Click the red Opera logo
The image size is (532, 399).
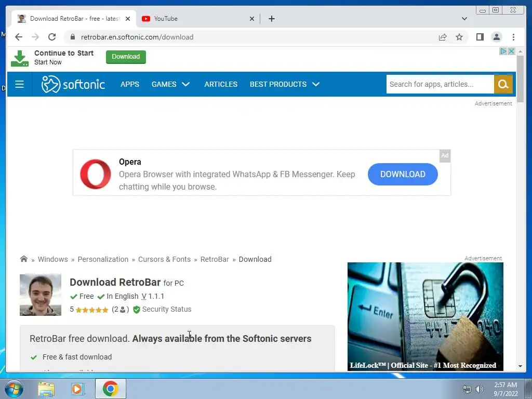pyautogui.click(x=96, y=174)
